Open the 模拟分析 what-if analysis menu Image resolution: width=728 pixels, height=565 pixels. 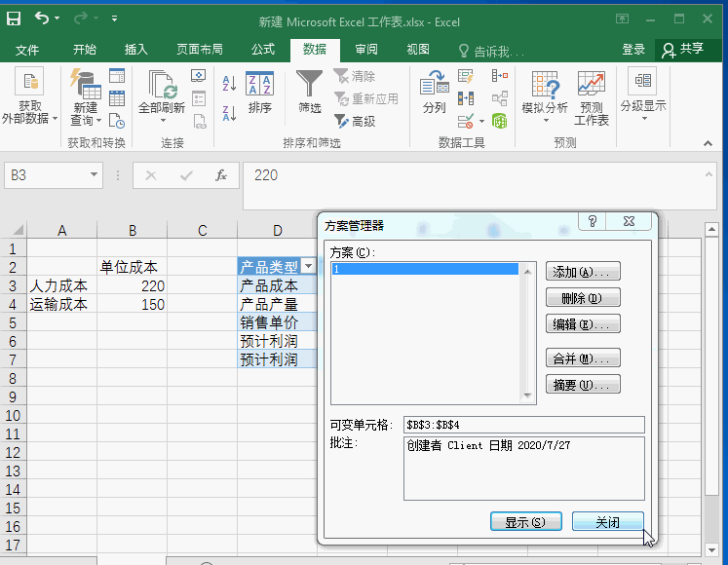click(x=545, y=96)
